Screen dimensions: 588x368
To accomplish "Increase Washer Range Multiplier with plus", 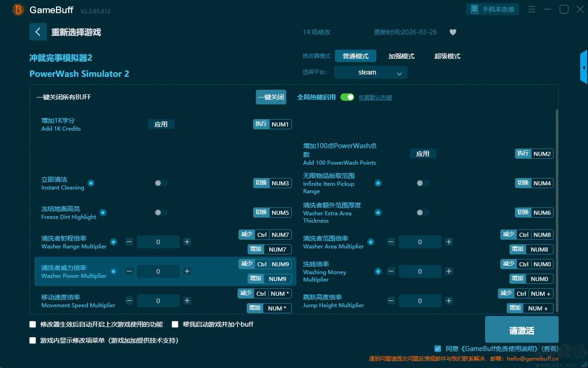I will point(187,242).
